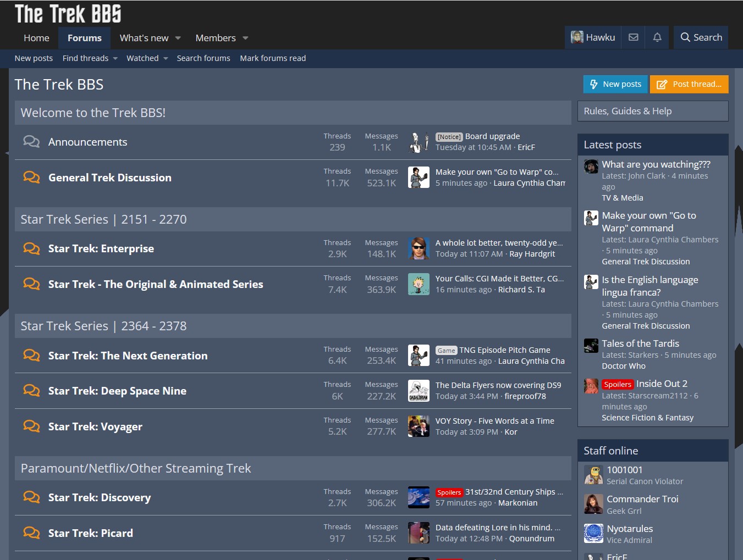Click the Hawku user avatar
Screen dimensions: 743x560
pyautogui.click(x=577, y=37)
